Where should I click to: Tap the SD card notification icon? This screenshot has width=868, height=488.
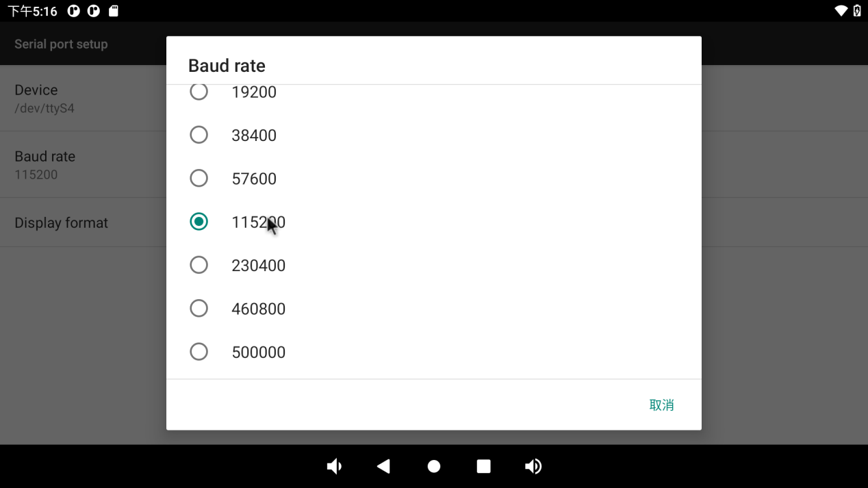[x=114, y=11]
